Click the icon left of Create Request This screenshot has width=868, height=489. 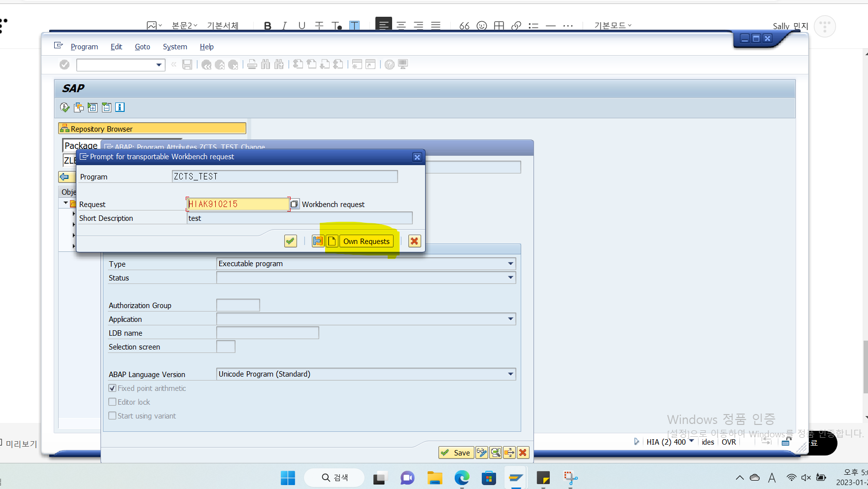(x=318, y=241)
